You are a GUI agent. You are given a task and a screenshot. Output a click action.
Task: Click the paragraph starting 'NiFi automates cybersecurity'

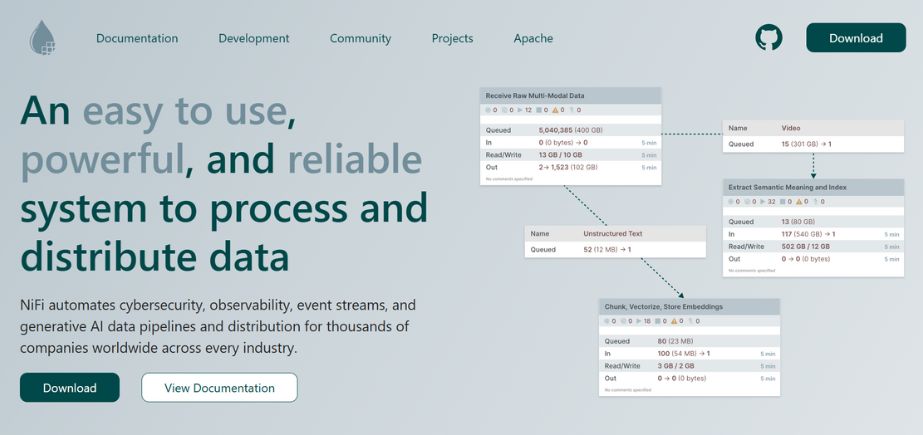218,327
